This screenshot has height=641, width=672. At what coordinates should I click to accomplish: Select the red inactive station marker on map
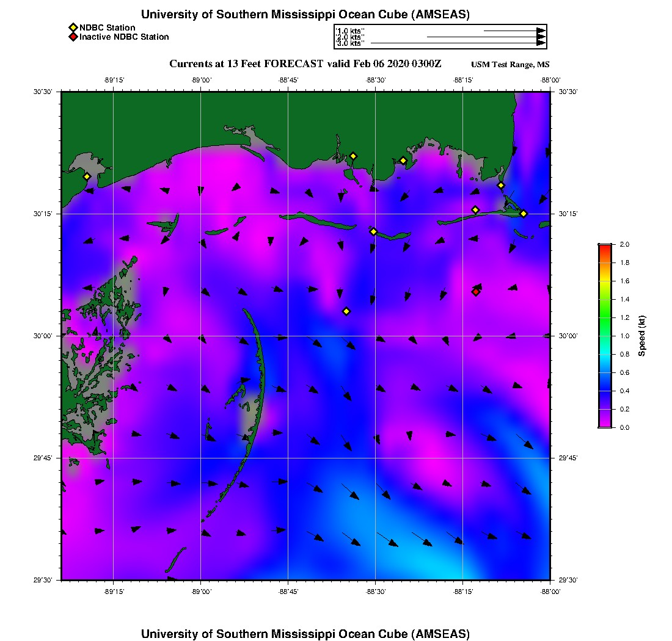click(x=475, y=292)
